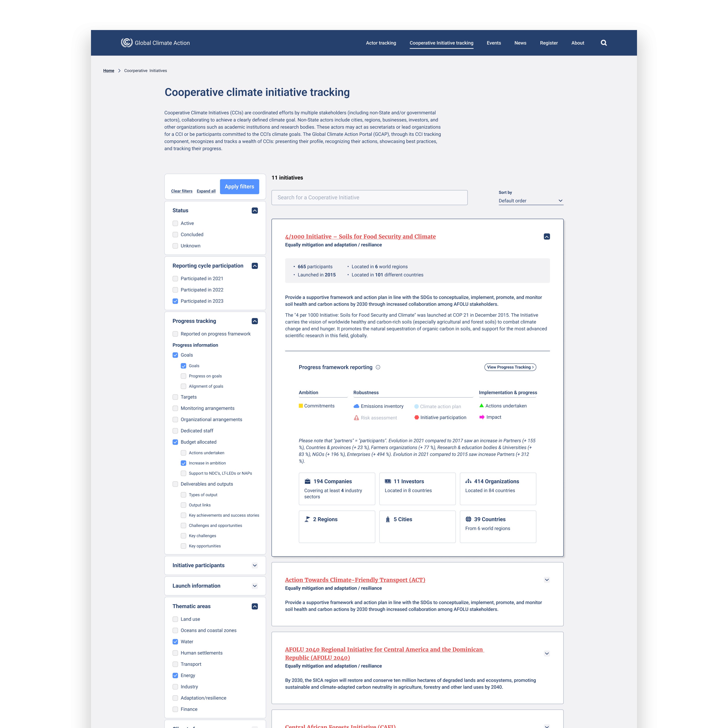Image resolution: width=728 pixels, height=728 pixels.
Task: Click the Actions undertaken green triangle icon
Action: tap(481, 406)
